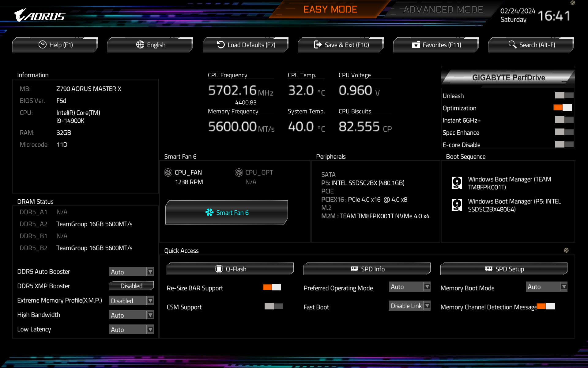Disable Re-Size BAR Support toggle
Viewport: 588px width, 368px height.
pyautogui.click(x=272, y=287)
